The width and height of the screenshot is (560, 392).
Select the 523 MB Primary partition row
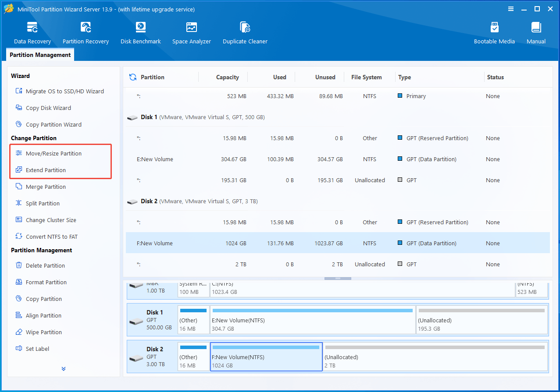pos(338,96)
